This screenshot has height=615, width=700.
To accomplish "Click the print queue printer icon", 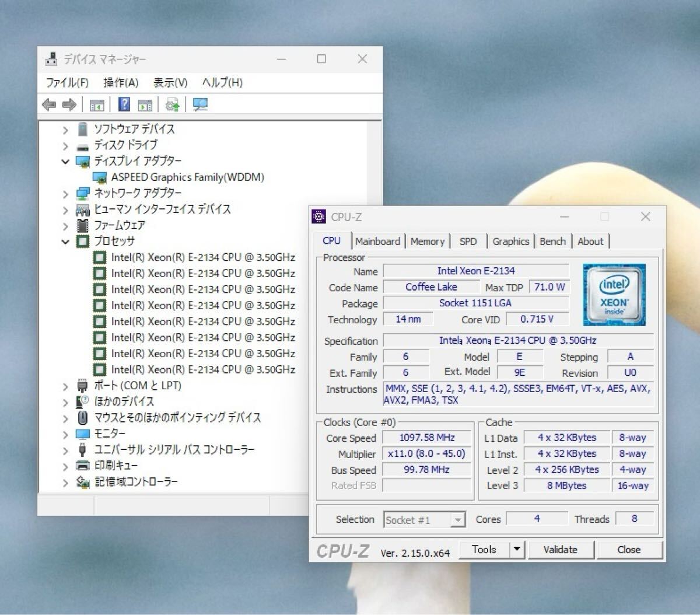I will pos(83,466).
